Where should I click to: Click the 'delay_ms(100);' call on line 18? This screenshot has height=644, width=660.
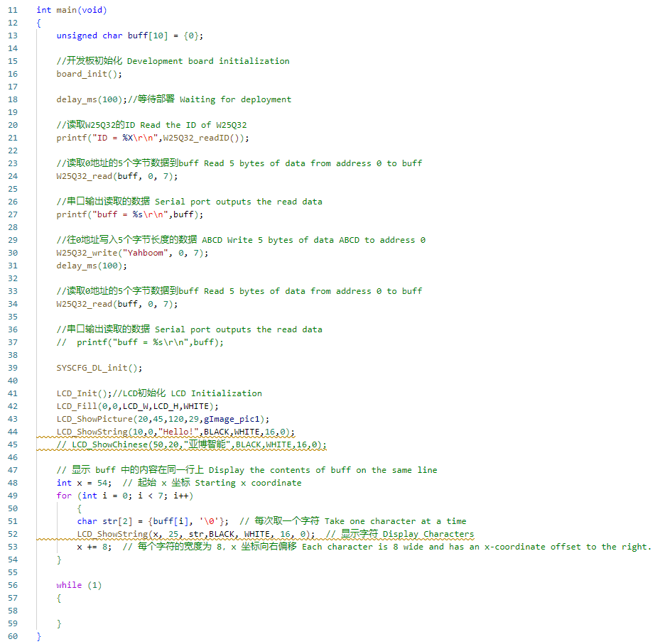click(92, 99)
